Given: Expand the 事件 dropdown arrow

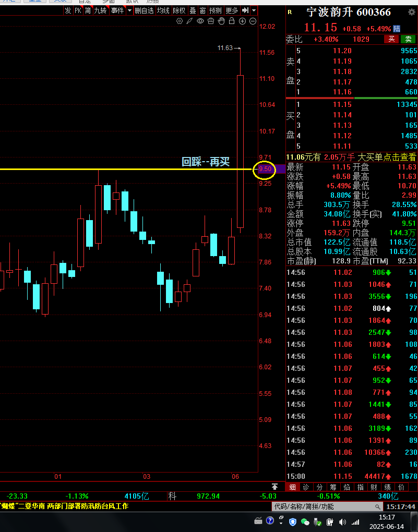Looking at the screenshot, I should (129, 10).
